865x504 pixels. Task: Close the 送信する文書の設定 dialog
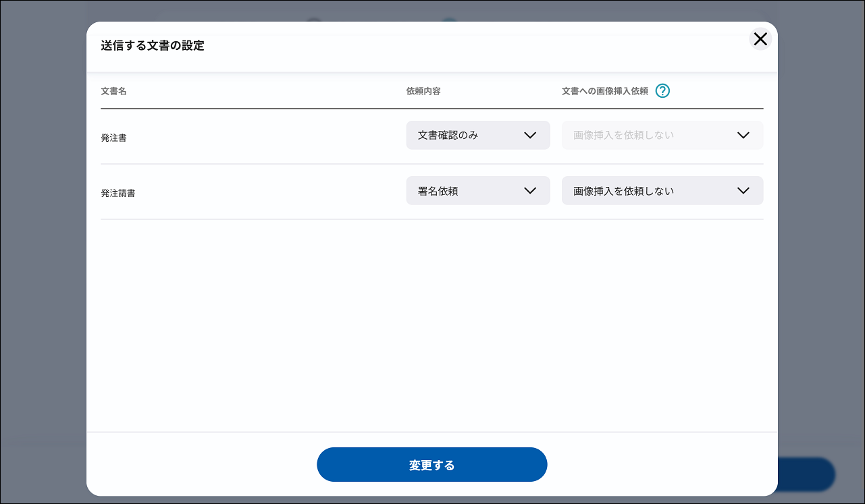tap(760, 39)
